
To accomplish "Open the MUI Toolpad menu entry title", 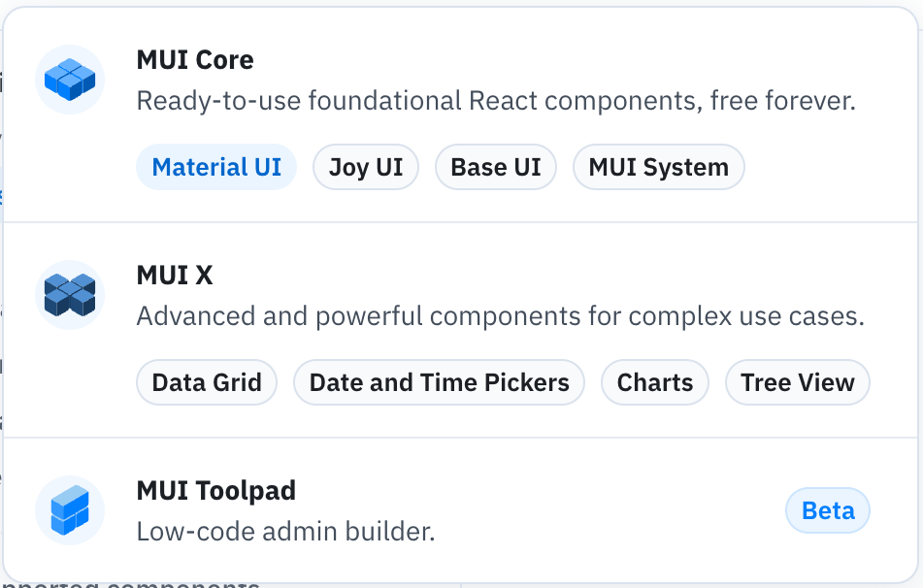I will 216,491.
